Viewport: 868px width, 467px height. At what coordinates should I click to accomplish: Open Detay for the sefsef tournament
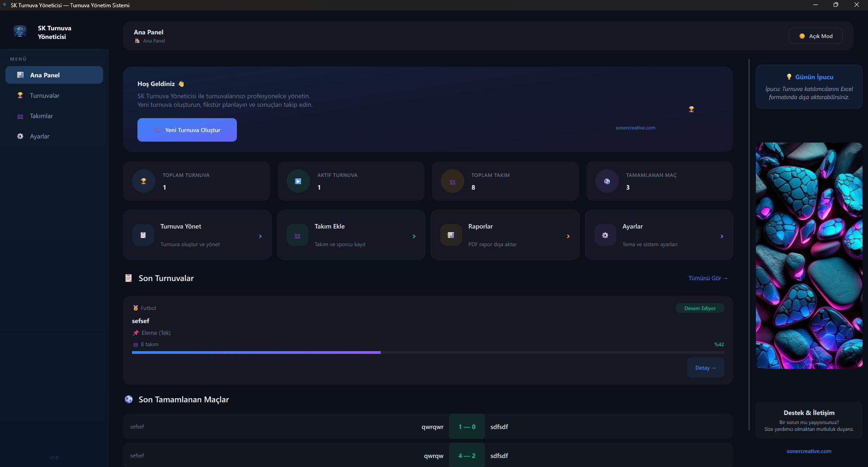coord(705,368)
